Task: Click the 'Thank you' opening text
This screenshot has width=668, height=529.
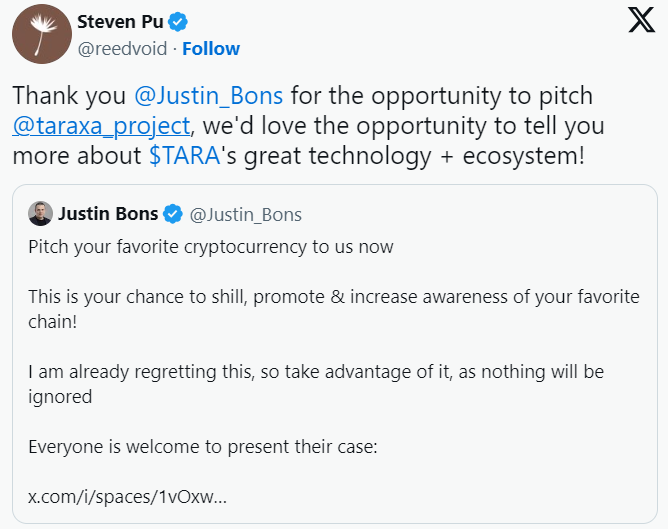Action: pyautogui.click(x=69, y=95)
